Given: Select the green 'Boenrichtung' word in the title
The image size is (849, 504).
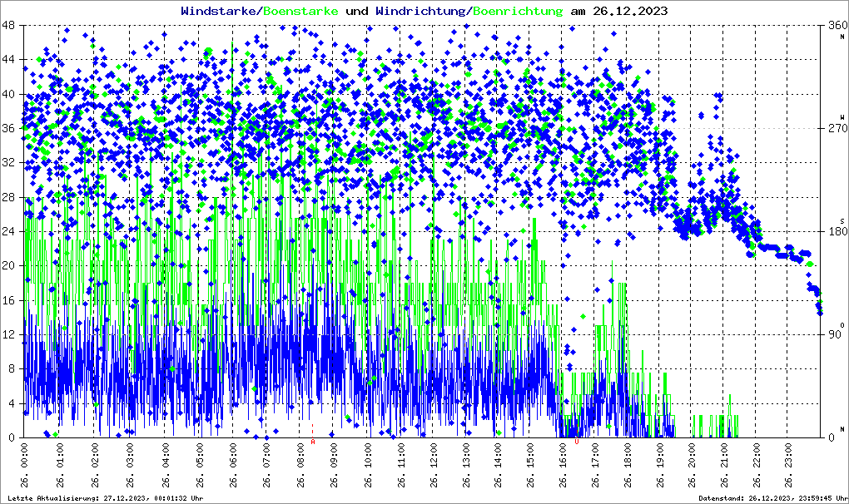Looking at the screenshot, I should (519, 12).
